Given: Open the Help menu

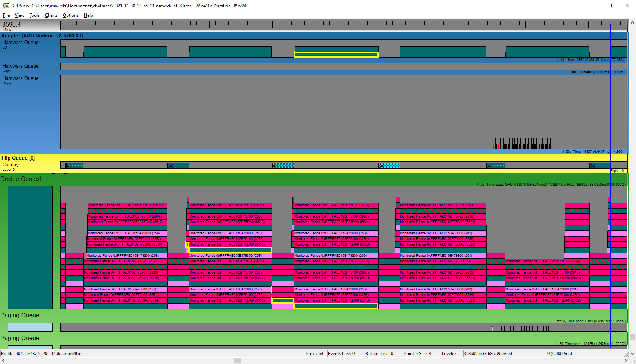Looking at the screenshot, I should 88,15.
